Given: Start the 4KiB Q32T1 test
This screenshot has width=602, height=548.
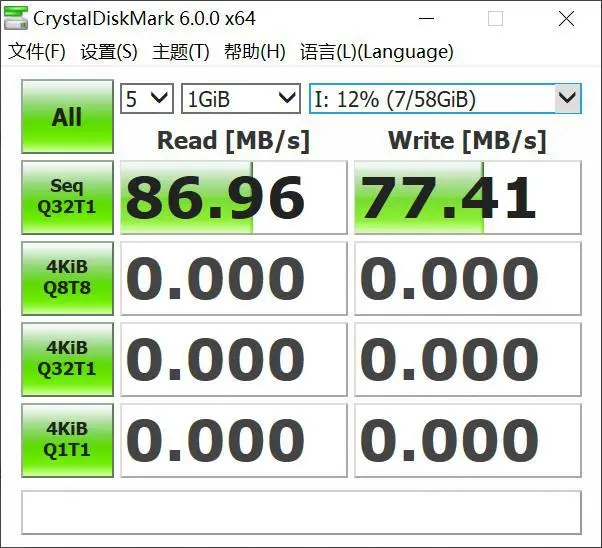Looking at the screenshot, I should pos(67,359).
